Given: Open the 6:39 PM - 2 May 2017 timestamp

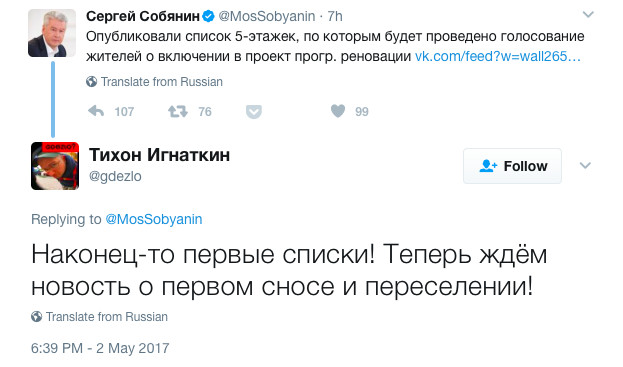Looking at the screenshot, I should 100,348.
